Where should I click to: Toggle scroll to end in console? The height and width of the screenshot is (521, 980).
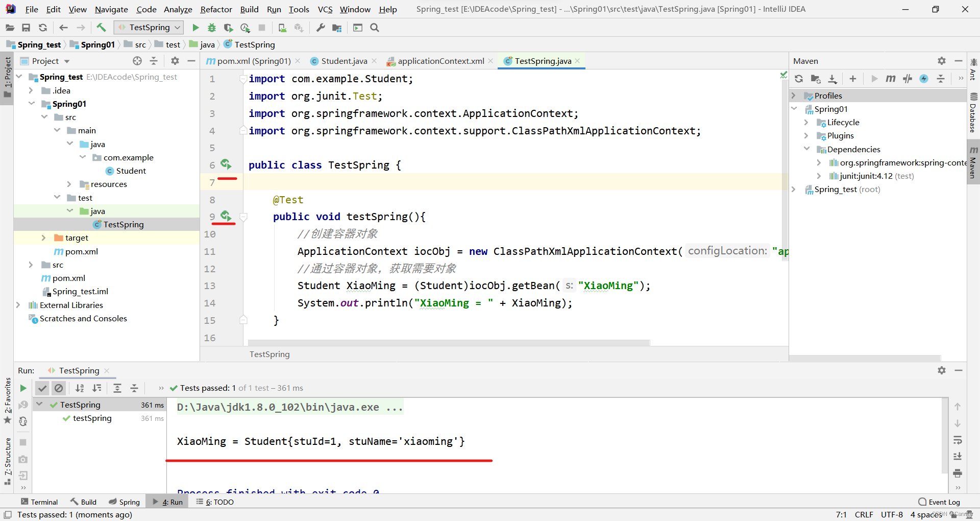click(x=958, y=457)
